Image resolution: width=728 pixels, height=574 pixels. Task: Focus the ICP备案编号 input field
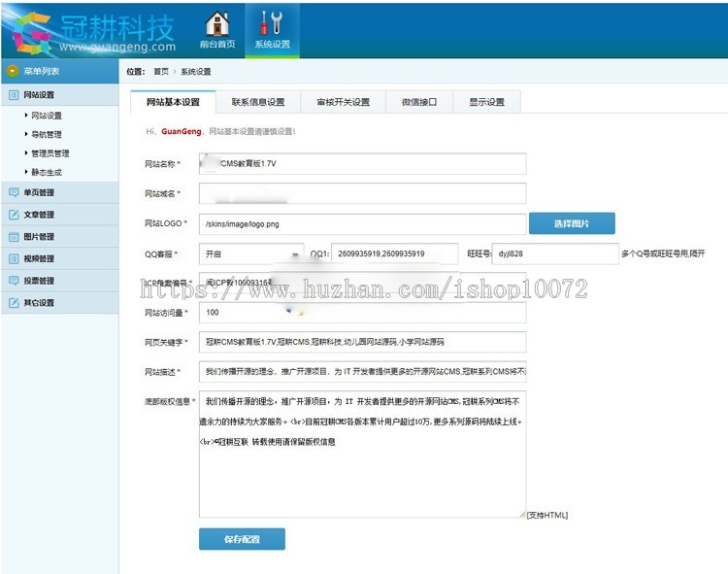tap(363, 283)
